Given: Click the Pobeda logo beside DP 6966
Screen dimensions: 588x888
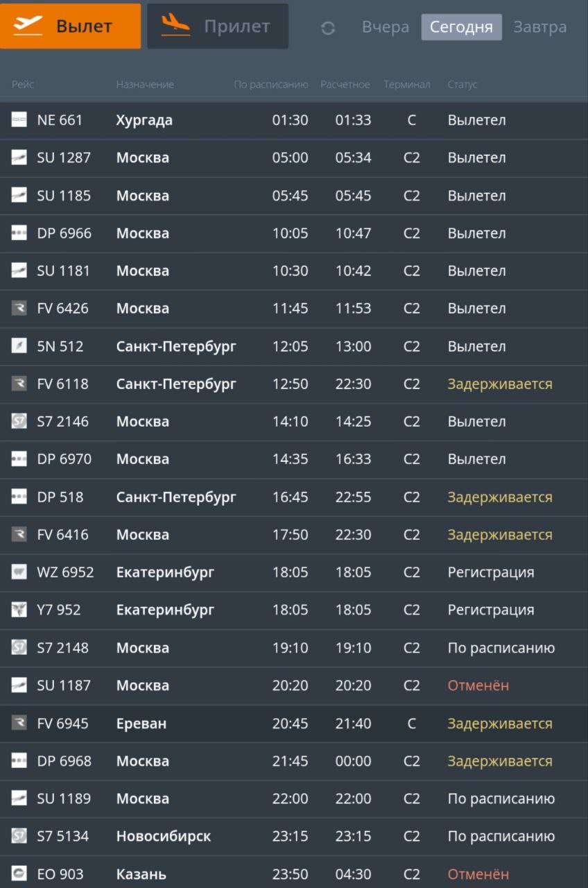Looking at the screenshot, I should pos(19,233).
